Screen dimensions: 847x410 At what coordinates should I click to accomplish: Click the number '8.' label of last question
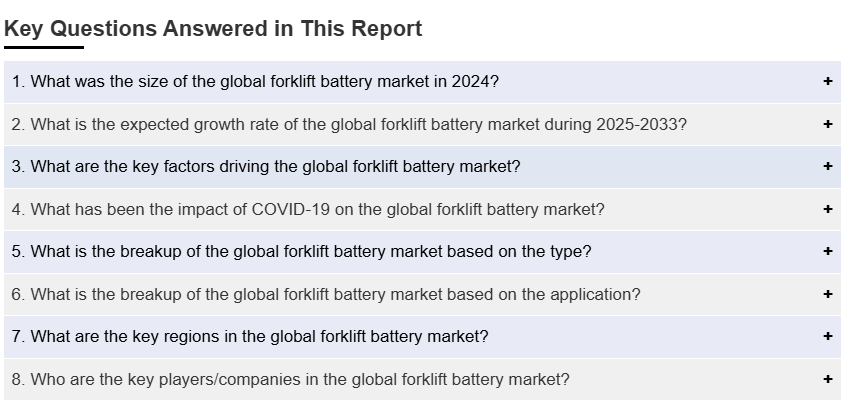(x=18, y=380)
